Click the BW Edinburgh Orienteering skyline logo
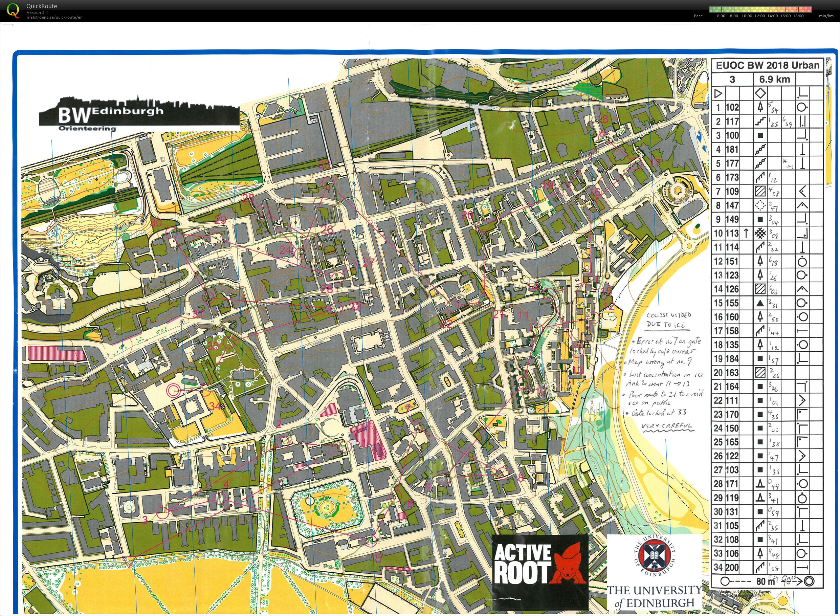The width and height of the screenshot is (840, 616). [139, 113]
